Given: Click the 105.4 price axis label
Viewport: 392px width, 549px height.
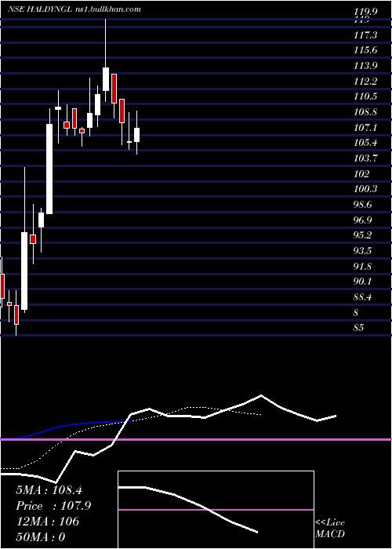Looking at the screenshot, I should tap(365, 143).
